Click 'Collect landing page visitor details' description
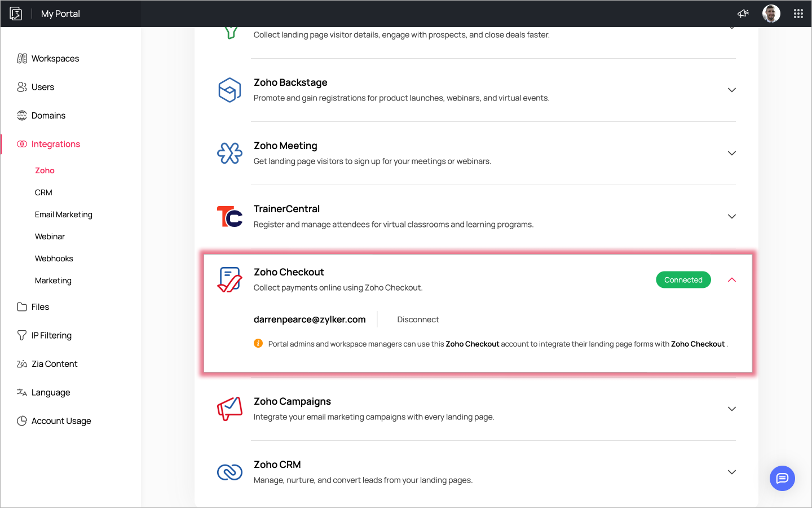The image size is (812, 508). point(401,35)
